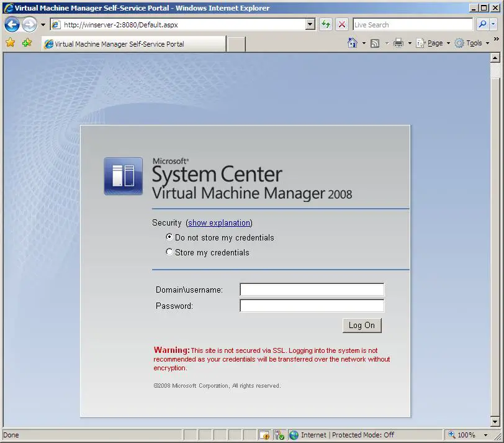Click inside the Live Search box
The height and width of the screenshot is (443, 504).
tap(413, 24)
